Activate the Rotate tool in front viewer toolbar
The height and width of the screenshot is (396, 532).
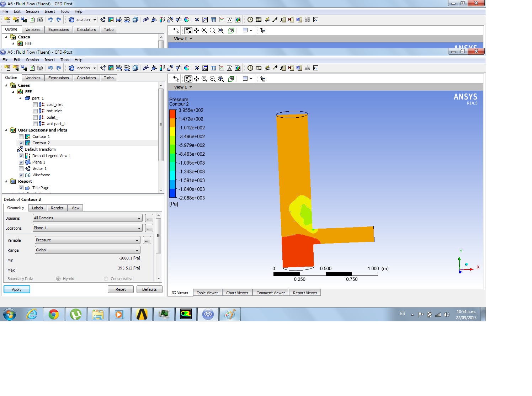click(188, 79)
